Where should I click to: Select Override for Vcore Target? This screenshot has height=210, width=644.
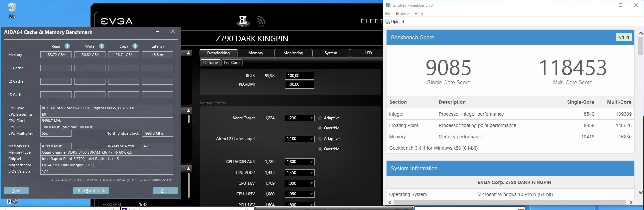[320, 128]
